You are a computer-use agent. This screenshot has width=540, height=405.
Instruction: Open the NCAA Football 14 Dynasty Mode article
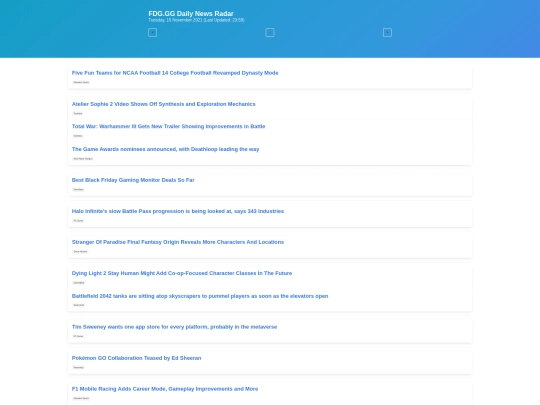click(175, 73)
